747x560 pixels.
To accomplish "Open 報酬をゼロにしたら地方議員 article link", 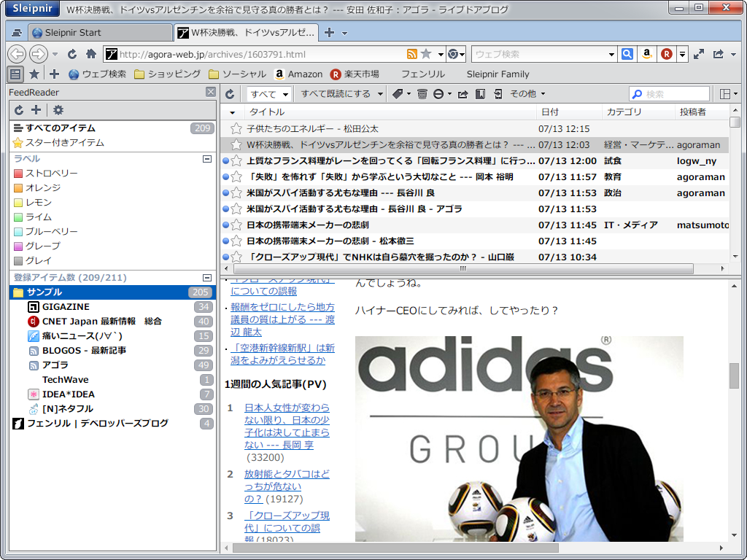I will click(282, 319).
